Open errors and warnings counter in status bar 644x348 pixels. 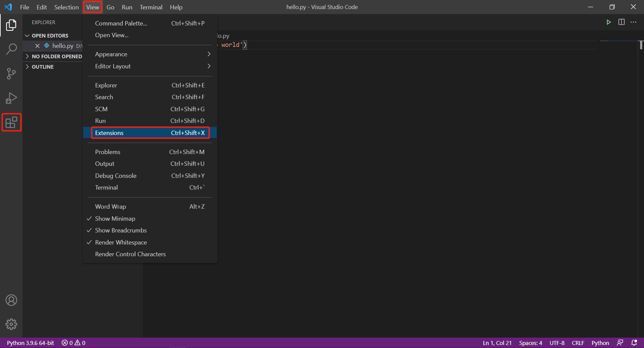[x=73, y=343]
